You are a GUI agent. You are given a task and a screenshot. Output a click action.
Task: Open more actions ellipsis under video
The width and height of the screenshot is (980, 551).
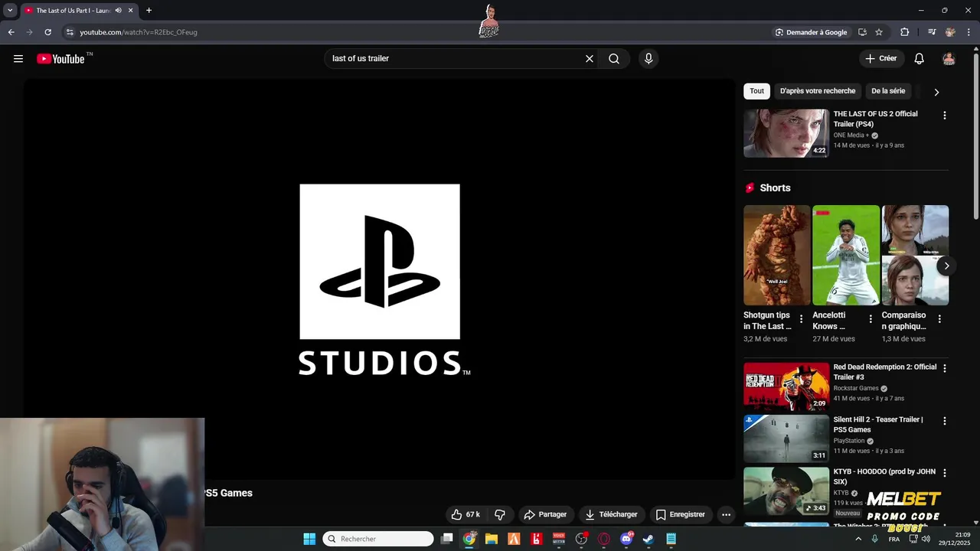[726, 514]
